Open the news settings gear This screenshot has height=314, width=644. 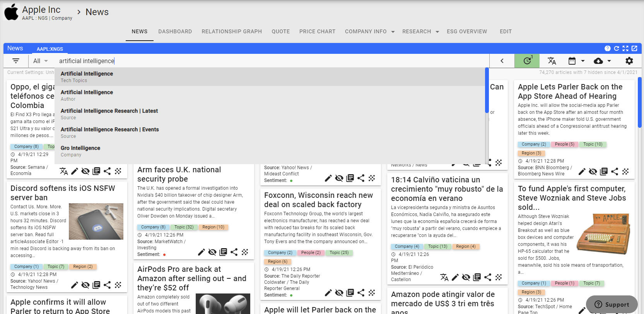629,61
